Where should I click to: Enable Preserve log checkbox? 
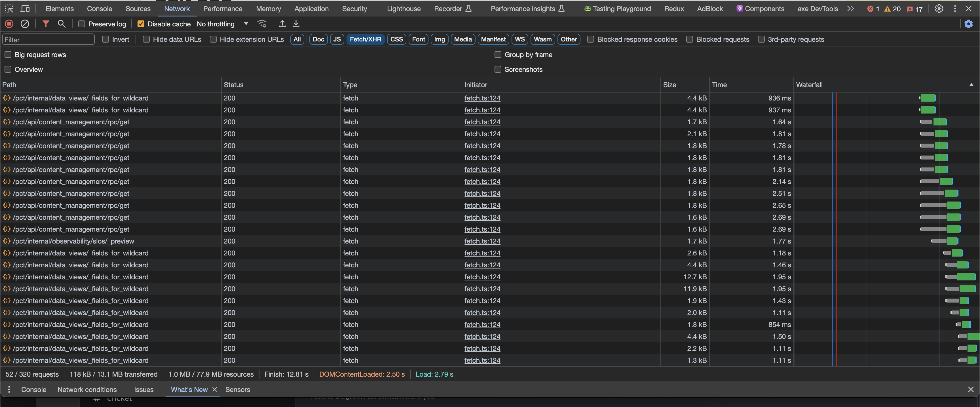tap(81, 24)
